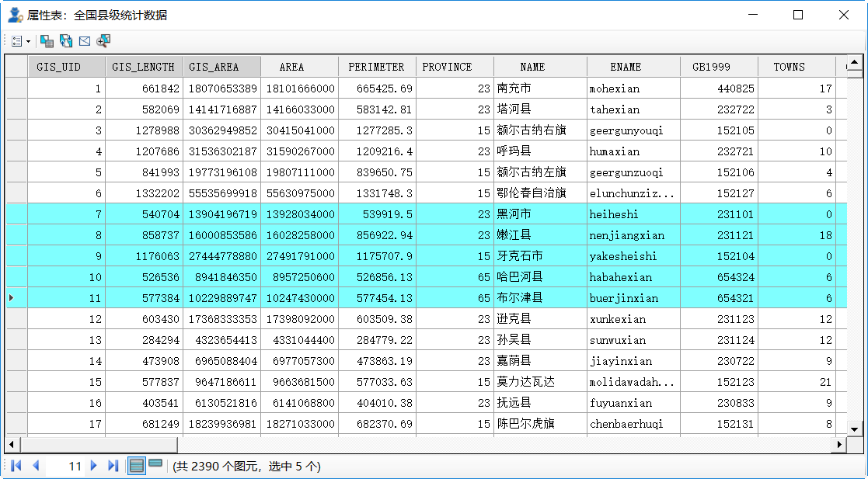The image size is (868, 479).
Task: Click the switch selection toolbar icon
Action: (x=66, y=41)
